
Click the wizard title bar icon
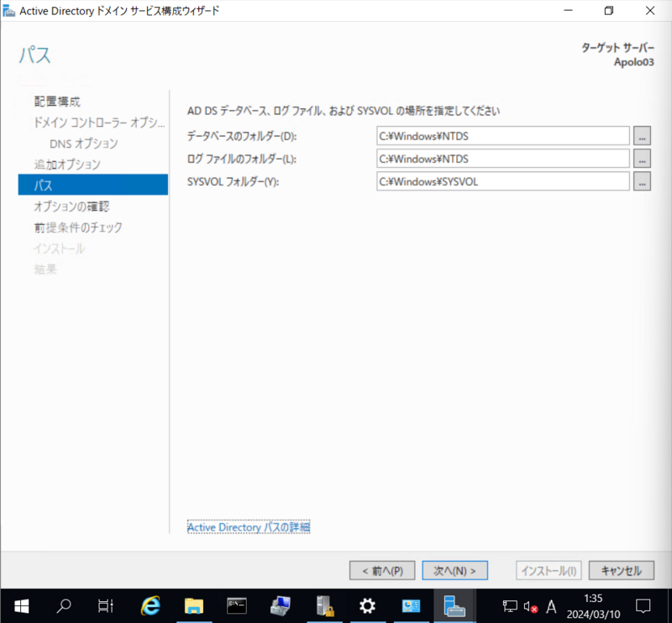click(x=8, y=11)
